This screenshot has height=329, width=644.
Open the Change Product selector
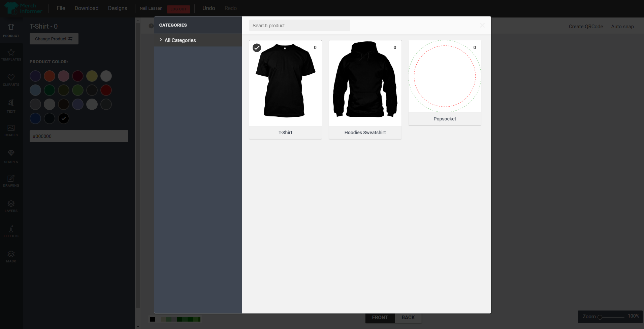pos(54,39)
